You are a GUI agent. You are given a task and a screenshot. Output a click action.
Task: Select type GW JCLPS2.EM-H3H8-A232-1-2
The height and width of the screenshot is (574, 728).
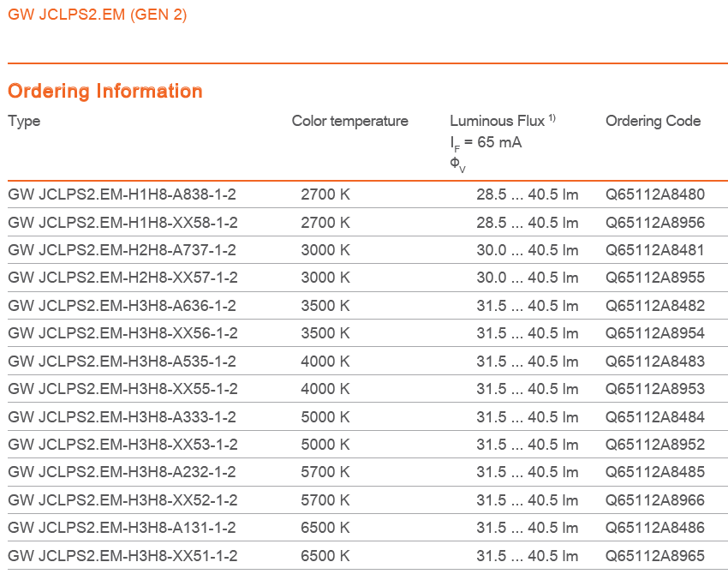click(x=122, y=472)
